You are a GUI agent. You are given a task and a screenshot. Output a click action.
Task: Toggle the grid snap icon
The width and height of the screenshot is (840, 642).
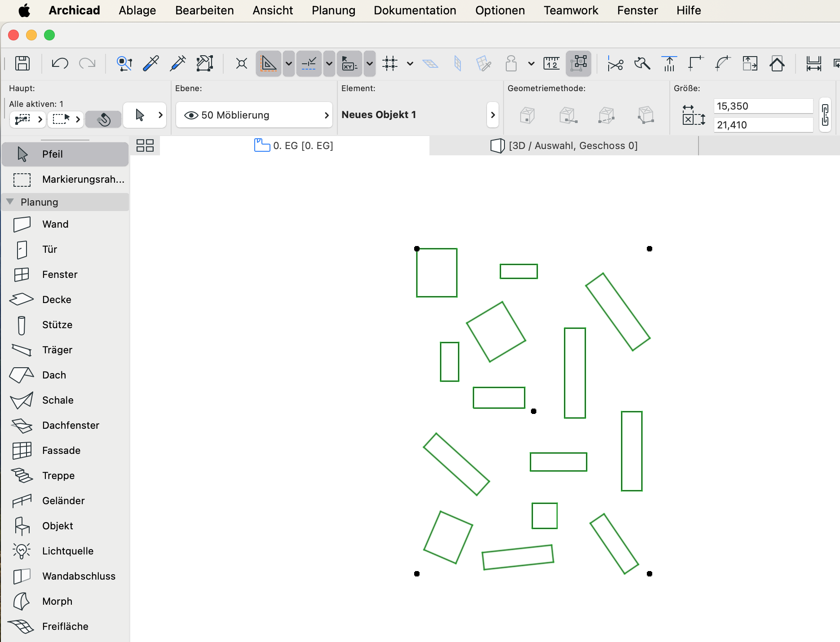(390, 63)
